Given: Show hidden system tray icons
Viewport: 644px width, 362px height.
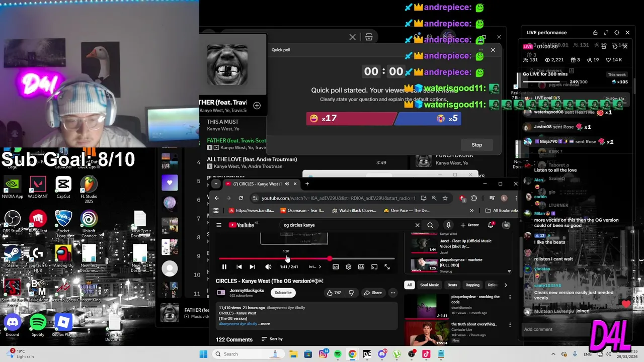Looking at the screenshot, I should (x=553, y=354).
